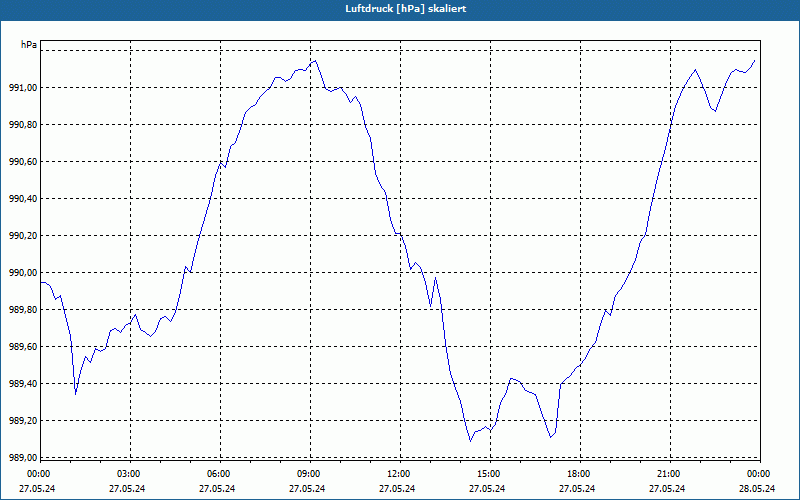Click the 27.05.24 date under 06:00
Viewport: 800px width, 500px height.
[217, 488]
